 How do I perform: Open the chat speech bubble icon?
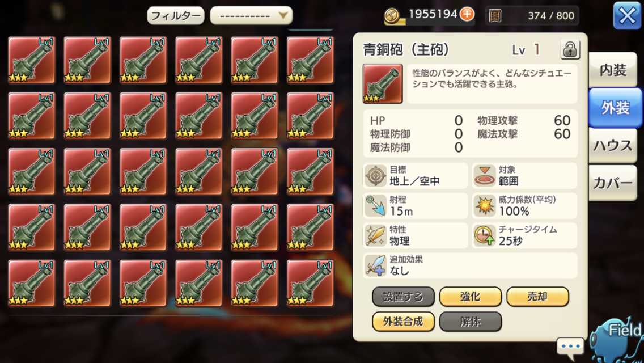[x=570, y=346]
